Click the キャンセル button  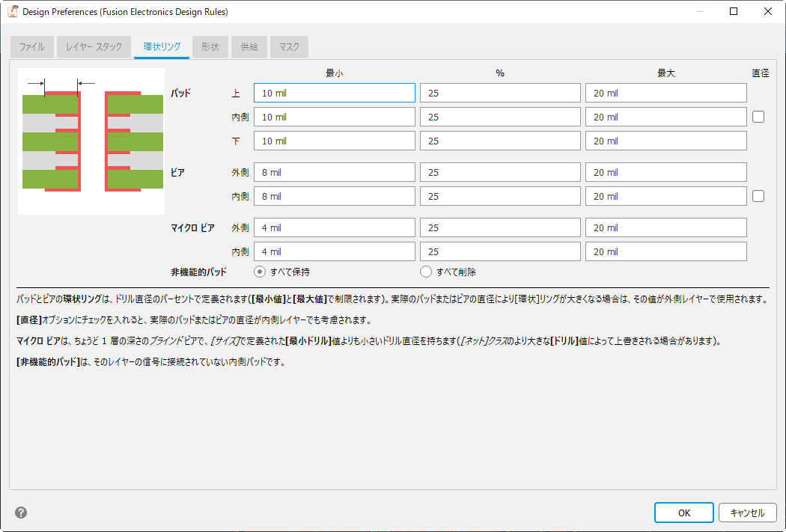point(747,513)
